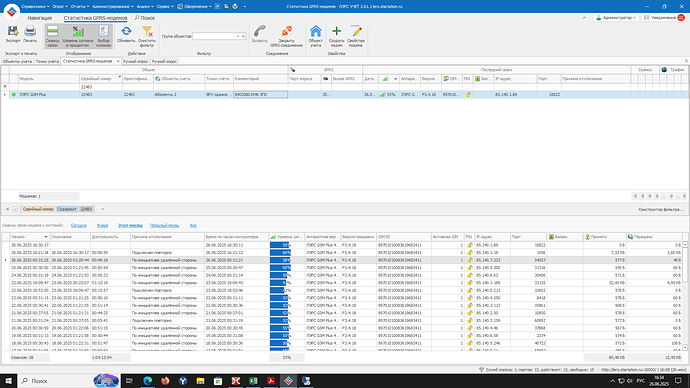This screenshot has width=690, height=388.
Task: Open the Windows Start menu
Action: click(x=8, y=381)
